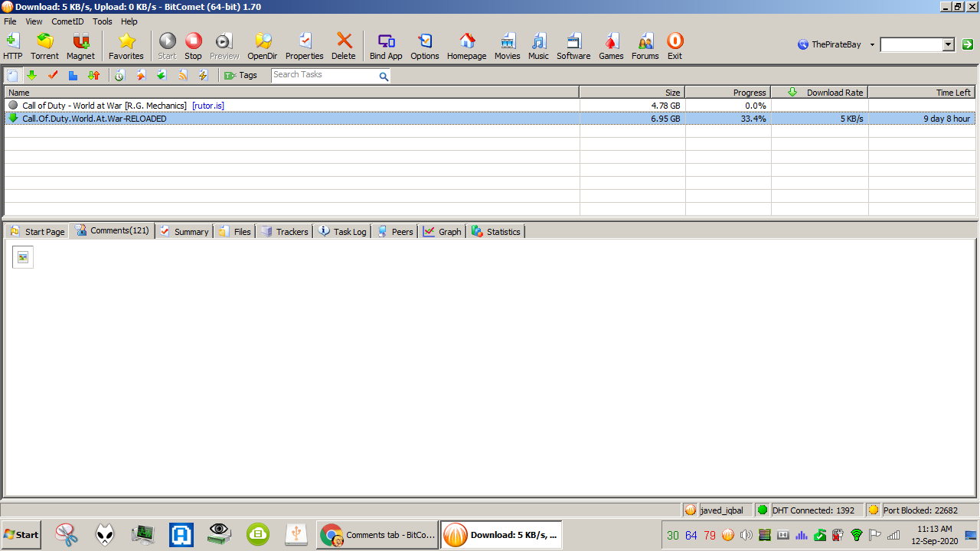Click the Magnet link toolbar icon
The image size is (980, 551).
tap(80, 46)
